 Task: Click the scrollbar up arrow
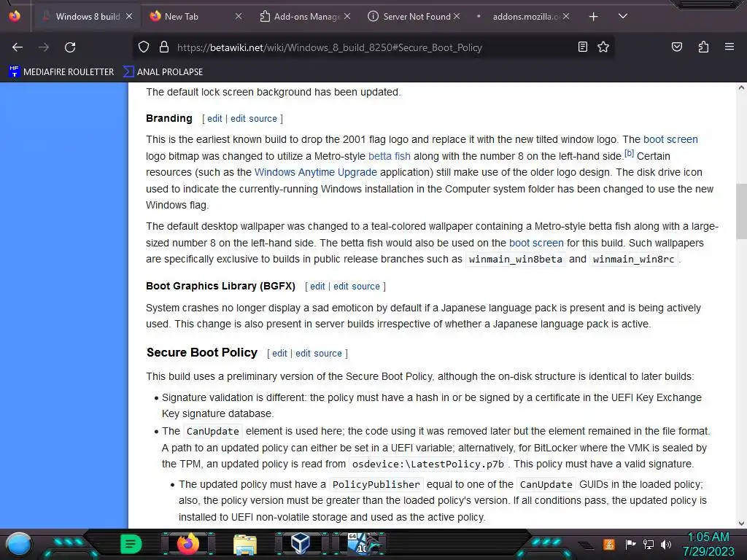[x=741, y=87]
